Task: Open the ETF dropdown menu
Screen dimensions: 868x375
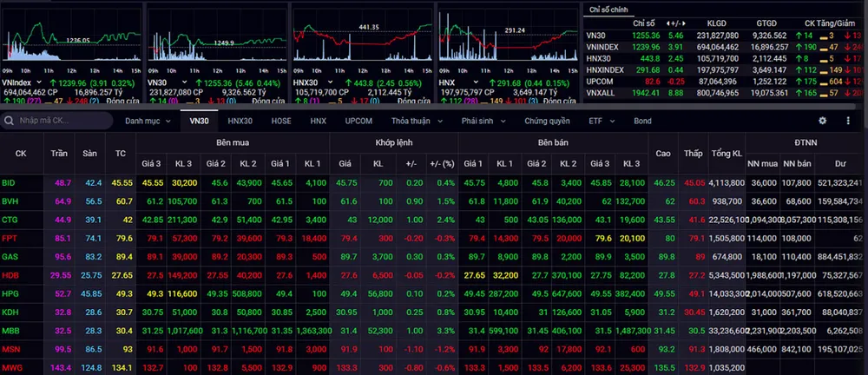Action: click(600, 121)
